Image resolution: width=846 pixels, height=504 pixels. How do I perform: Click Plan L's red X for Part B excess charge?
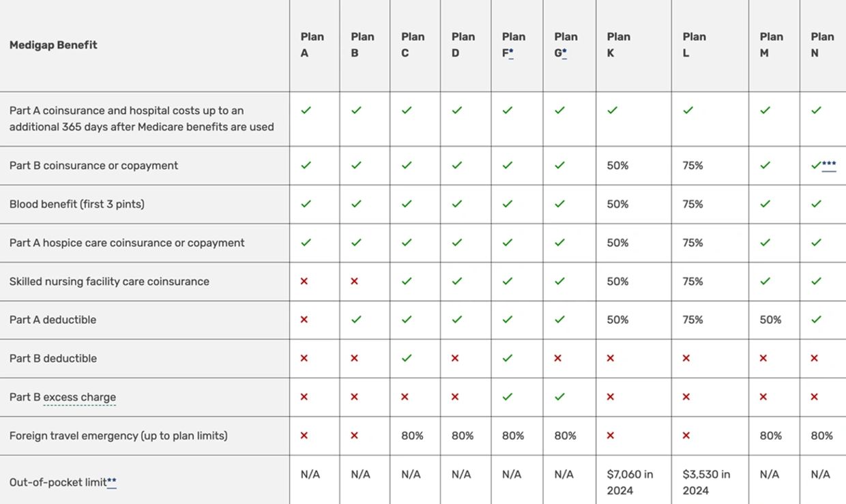(686, 397)
